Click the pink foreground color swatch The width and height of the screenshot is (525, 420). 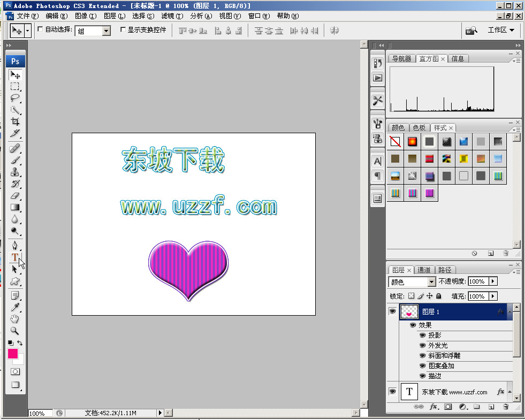pos(12,354)
